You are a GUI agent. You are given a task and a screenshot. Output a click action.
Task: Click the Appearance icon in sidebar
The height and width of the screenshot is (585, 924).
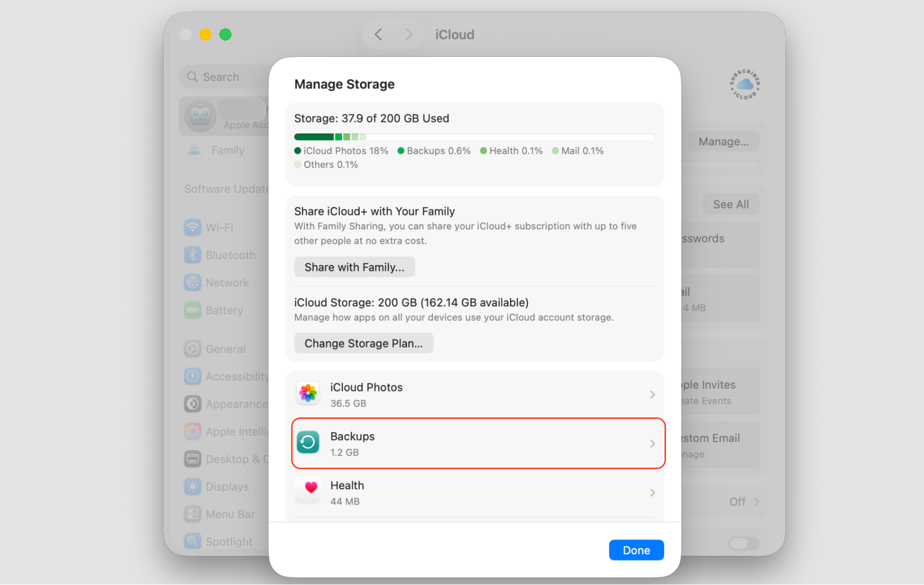tap(193, 404)
